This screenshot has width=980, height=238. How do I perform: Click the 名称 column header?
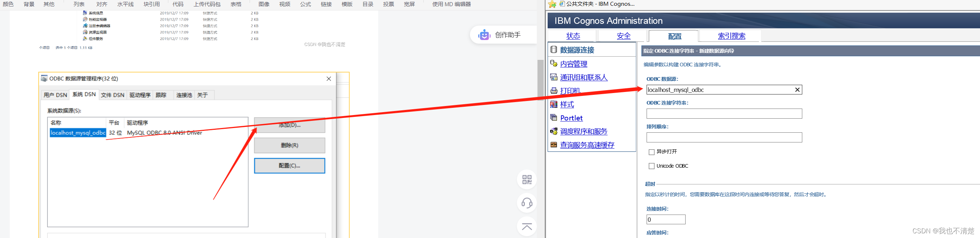coord(56,123)
